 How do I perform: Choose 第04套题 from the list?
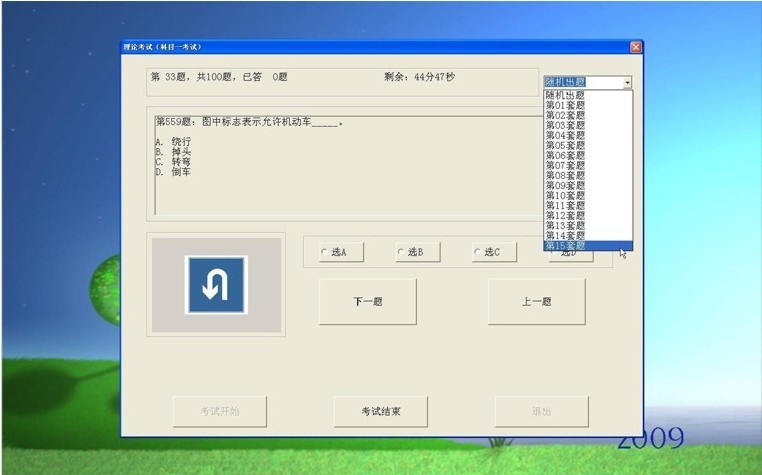pos(588,135)
